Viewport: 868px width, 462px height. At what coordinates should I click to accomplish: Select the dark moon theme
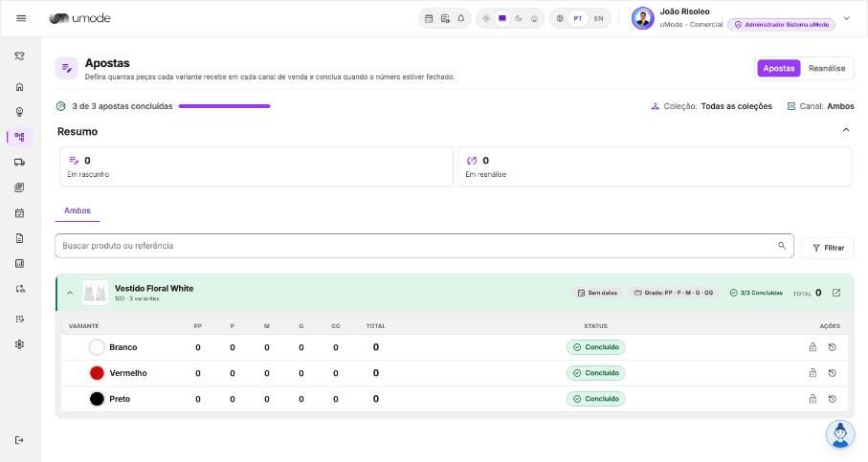(518, 18)
